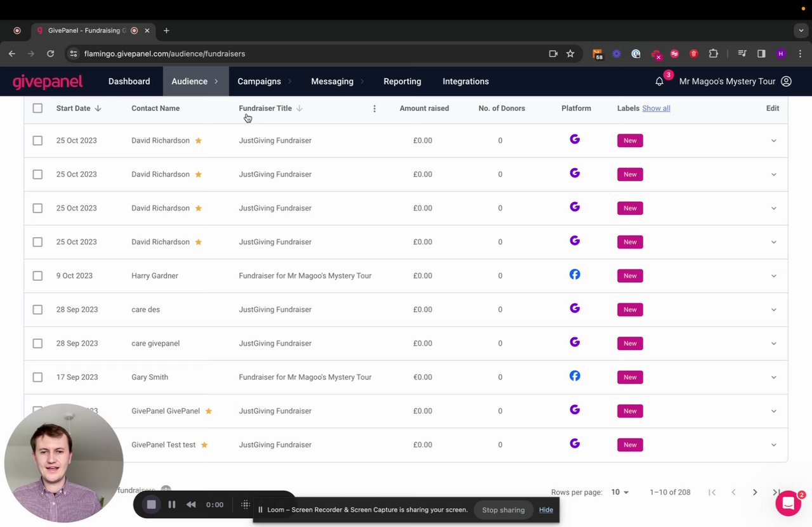
Task: Open the Intercom chat bubble
Action: pyautogui.click(x=788, y=503)
